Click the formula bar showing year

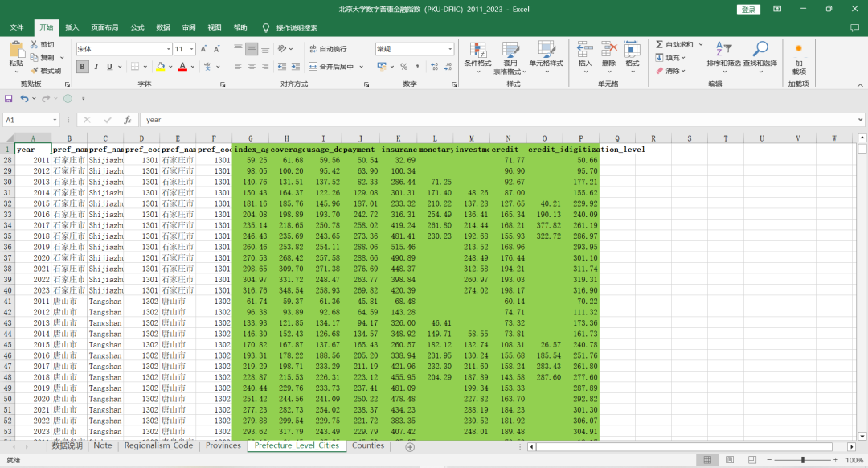click(x=502, y=120)
